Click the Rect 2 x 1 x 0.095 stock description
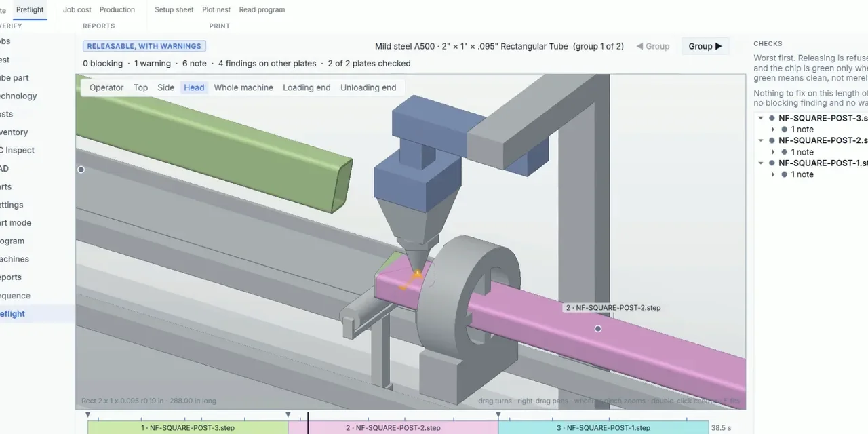The image size is (868, 434). pyautogui.click(x=149, y=401)
